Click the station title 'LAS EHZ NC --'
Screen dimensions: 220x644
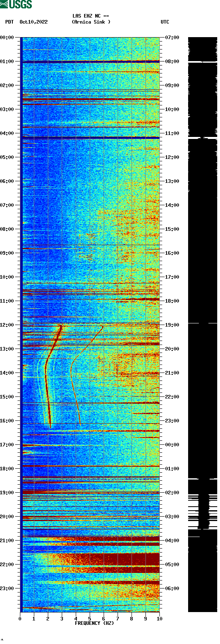point(91,16)
